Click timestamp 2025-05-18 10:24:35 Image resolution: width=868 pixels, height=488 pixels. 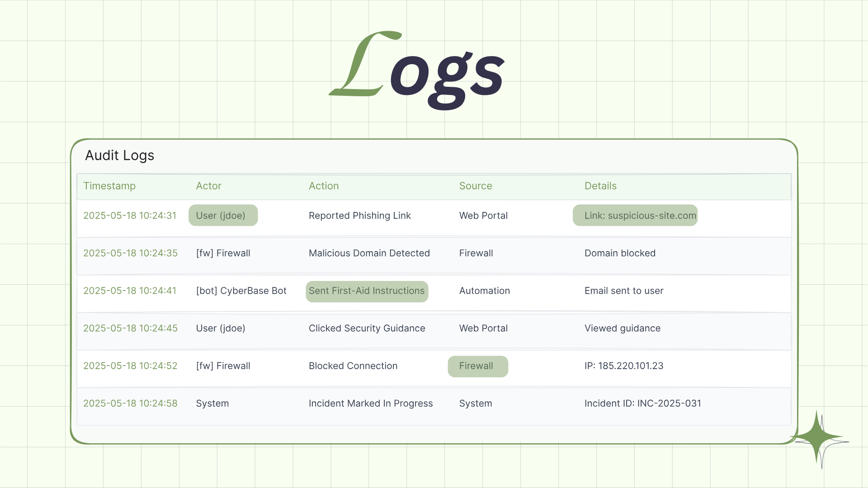point(130,253)
